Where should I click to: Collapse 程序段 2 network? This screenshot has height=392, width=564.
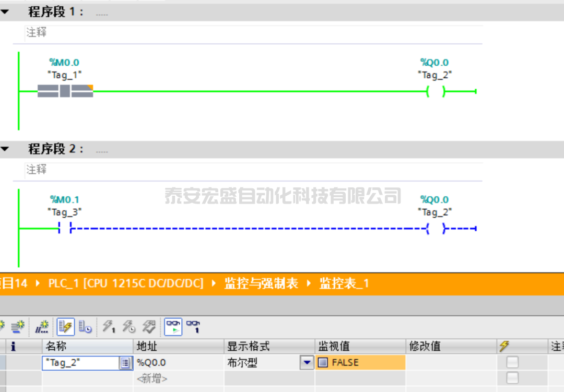pos(5,149)
